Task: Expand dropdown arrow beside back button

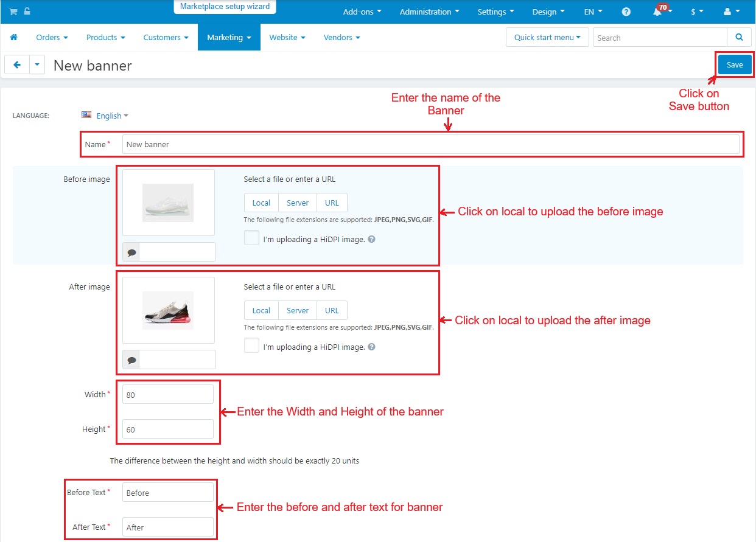Action: click(37, 65)
